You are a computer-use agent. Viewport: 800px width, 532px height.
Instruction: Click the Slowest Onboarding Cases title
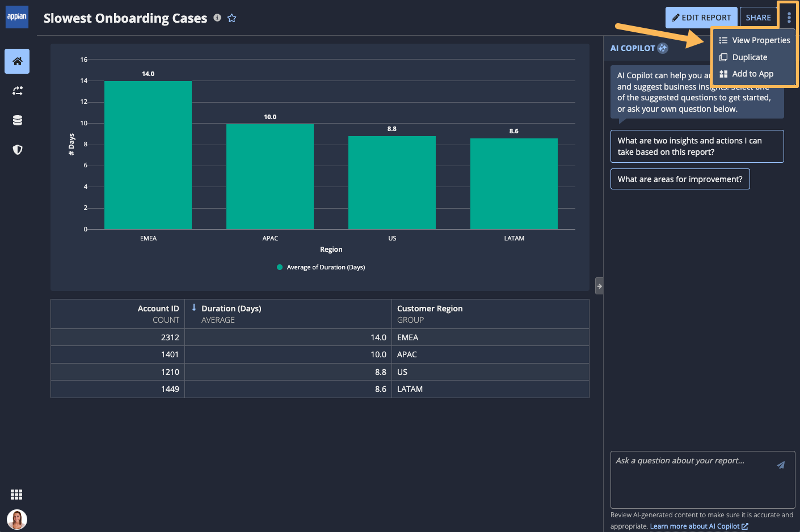point(125,18)
